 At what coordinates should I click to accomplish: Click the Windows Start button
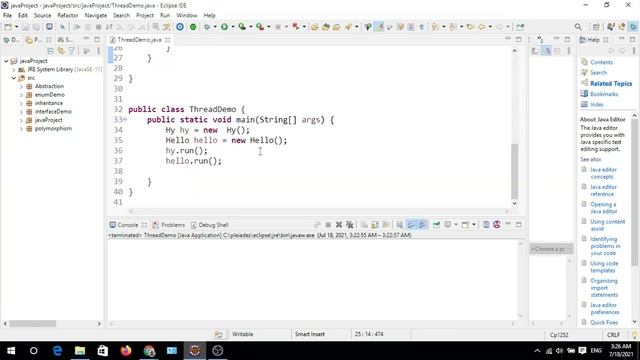(x=11, y=351)
